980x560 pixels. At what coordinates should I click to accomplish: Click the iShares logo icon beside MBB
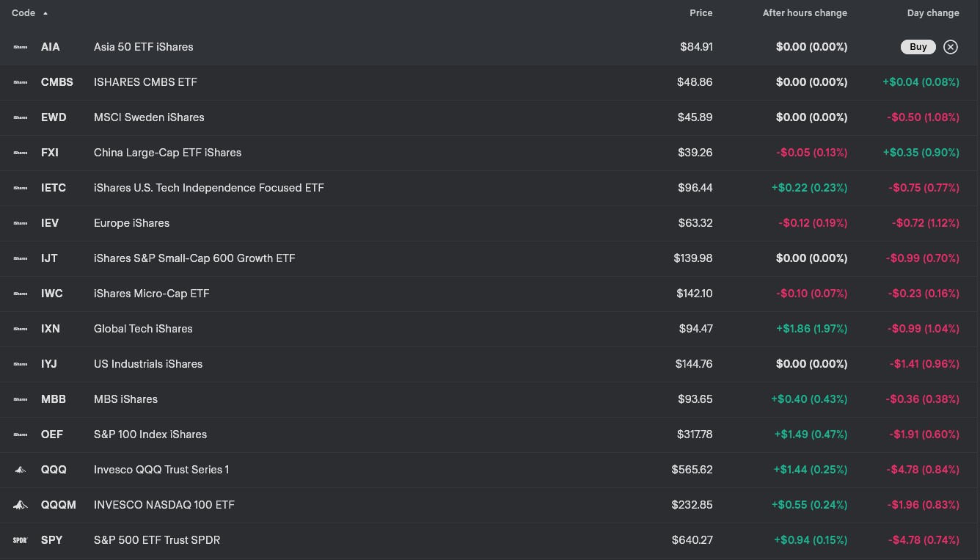pyautogui.click(x=21, y=399)
